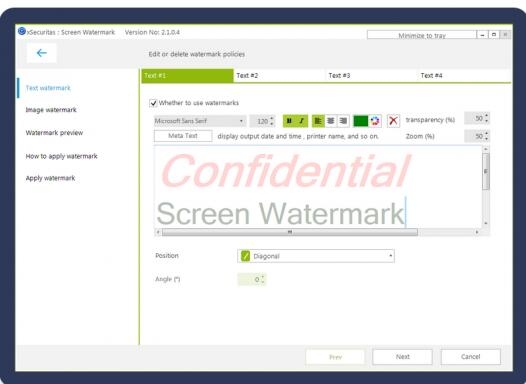The width and height of the screenshot is (526, 384).
Task: Switch to Text #3 tab
Action: tap(372, 75)
